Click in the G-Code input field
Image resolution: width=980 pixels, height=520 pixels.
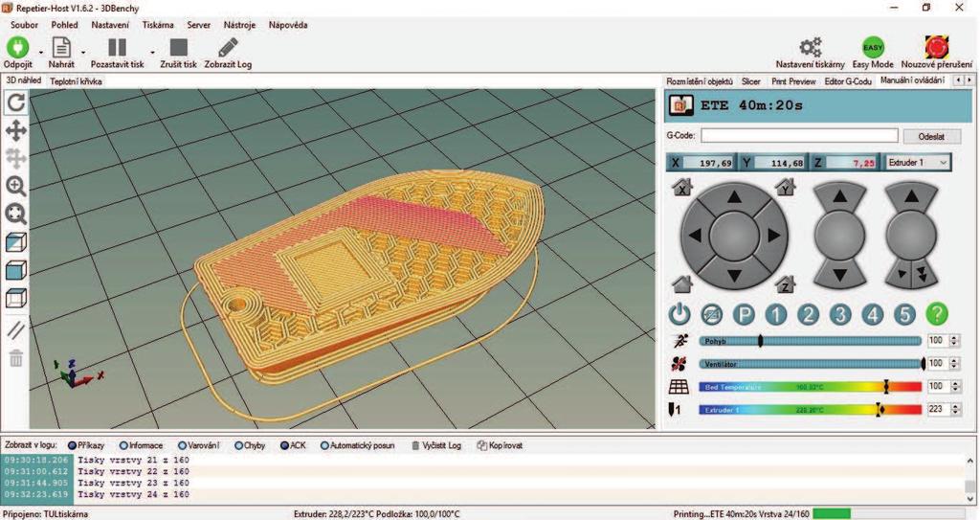click(x=799, y=136)
